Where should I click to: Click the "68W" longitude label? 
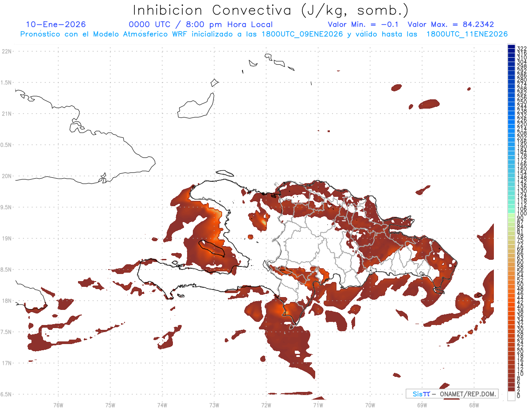pyautogui.click(x=474, y=405)
